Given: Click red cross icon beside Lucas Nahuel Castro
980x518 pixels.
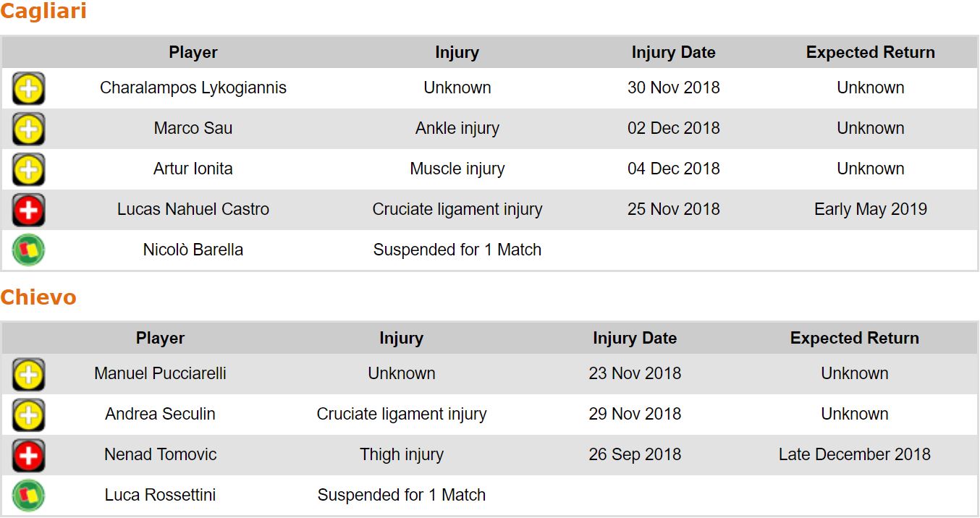Looking at the screenshot, I should [x=28, y=211].
